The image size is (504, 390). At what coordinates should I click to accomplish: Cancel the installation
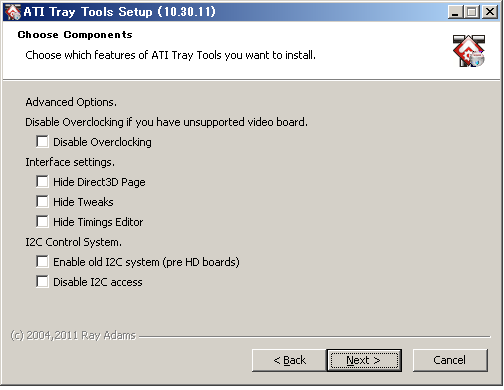(x=450, y=360)
